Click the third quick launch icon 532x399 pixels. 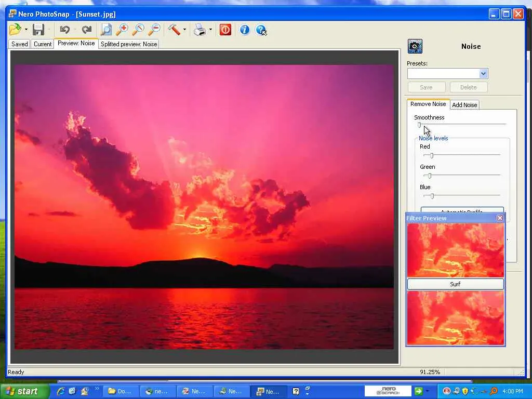85,391
